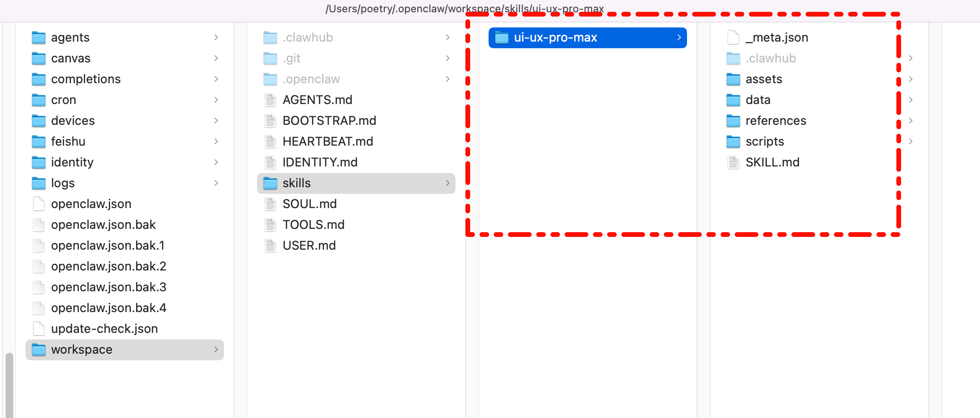
Task: Click the SKILL.md document icon
Action: 733,162
